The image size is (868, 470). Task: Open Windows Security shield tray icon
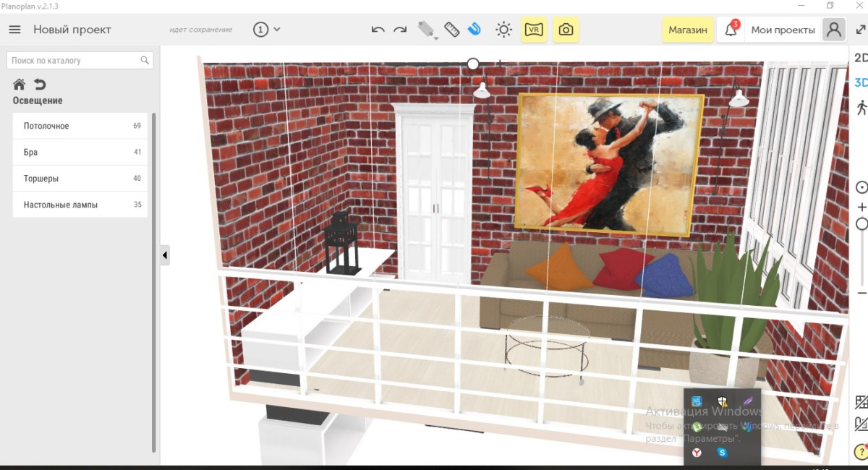(722, 401)
